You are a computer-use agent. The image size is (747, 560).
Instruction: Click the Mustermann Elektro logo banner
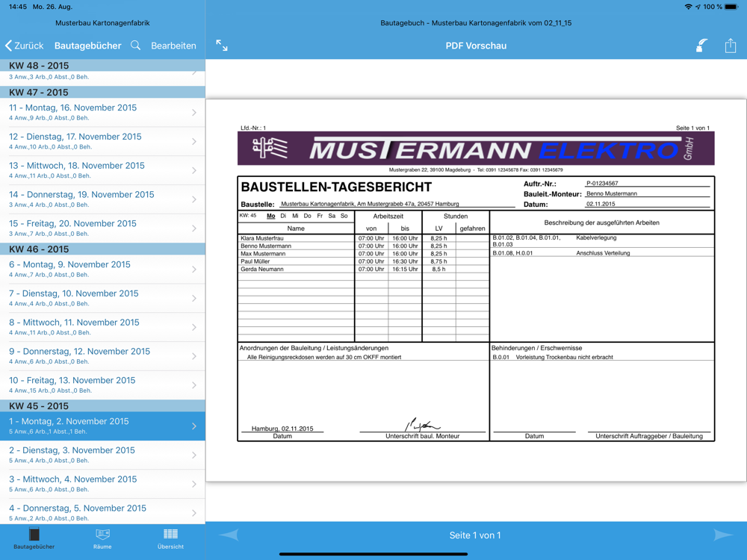pyautogui.click(x=476, y=149)
